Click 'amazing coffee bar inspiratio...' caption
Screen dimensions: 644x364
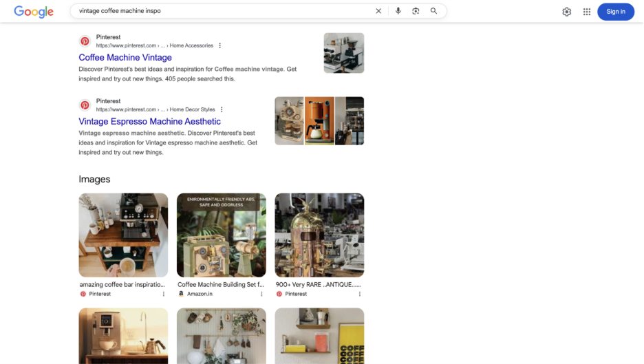pyautogui.click(x=122, y=284)
